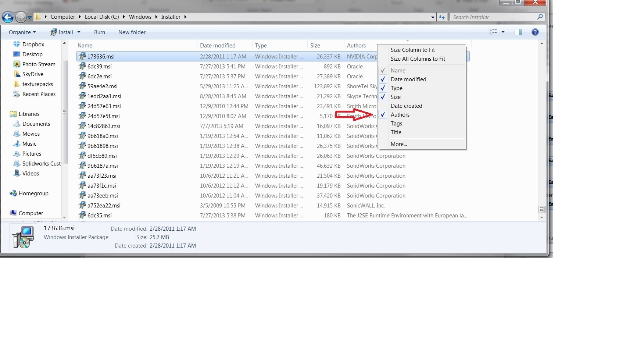Select file 6dc35.msi
The height and width of the screenshot is (341, 644).
point(100,216)
